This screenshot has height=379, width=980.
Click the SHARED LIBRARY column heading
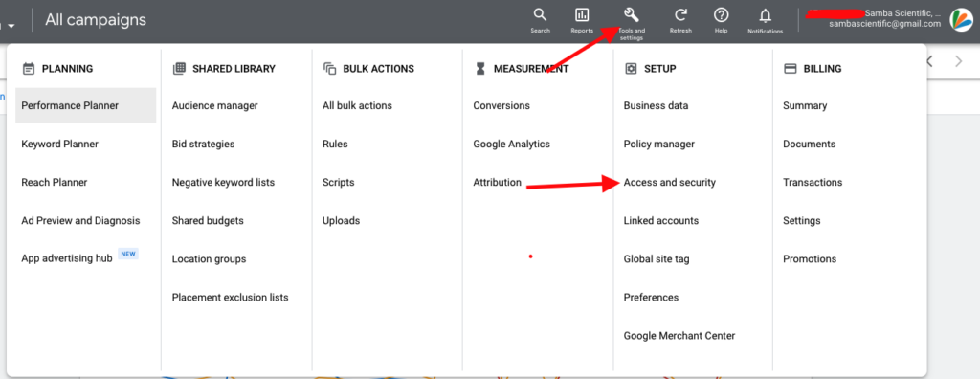click(234, 69)
